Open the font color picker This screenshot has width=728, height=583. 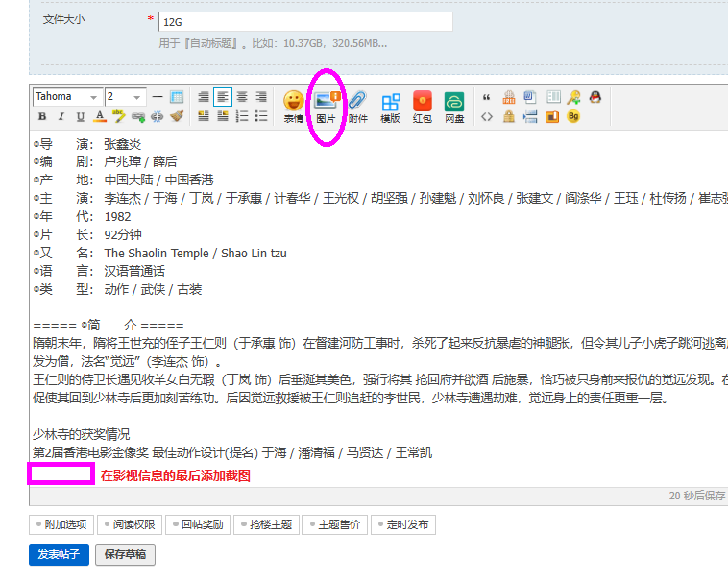100,116
